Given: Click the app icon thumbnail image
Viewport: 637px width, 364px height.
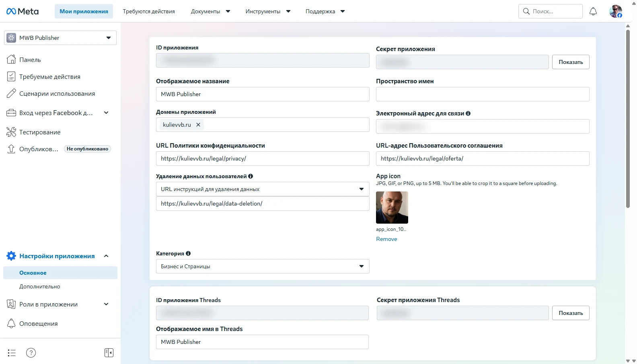Looking at the screenshot, I should coord(392,208).
